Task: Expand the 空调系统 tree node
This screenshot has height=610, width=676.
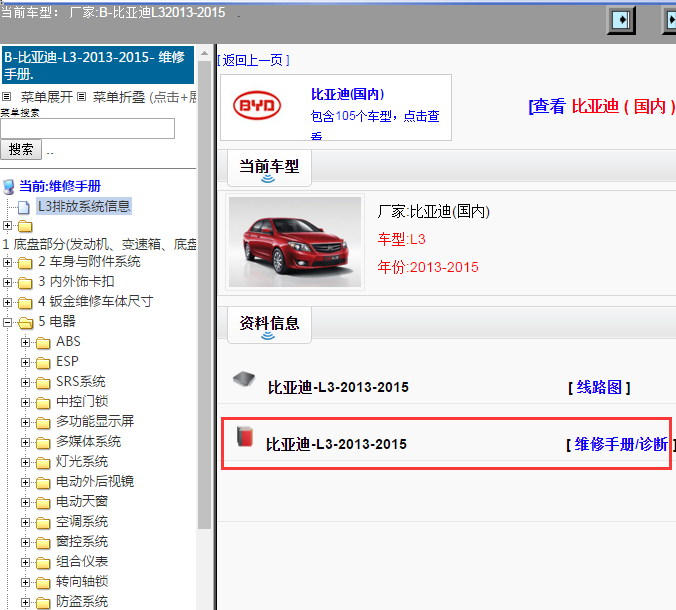Action: point(25,522)
